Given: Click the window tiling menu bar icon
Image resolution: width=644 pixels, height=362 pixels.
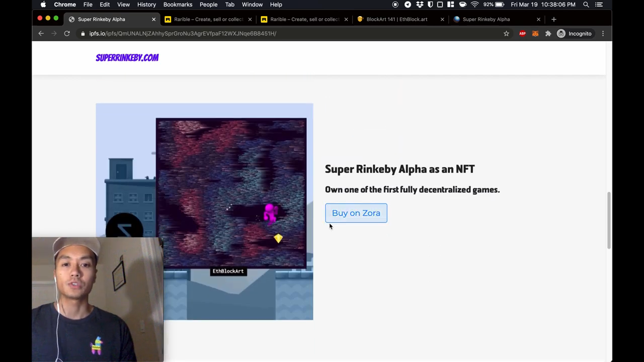Looking at the screenshot, I should tap(450, 5).
